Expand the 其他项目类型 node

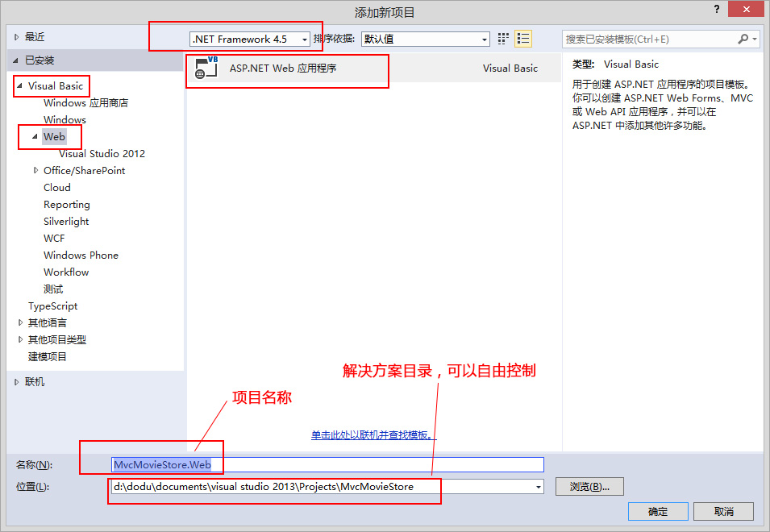(20, 339)
